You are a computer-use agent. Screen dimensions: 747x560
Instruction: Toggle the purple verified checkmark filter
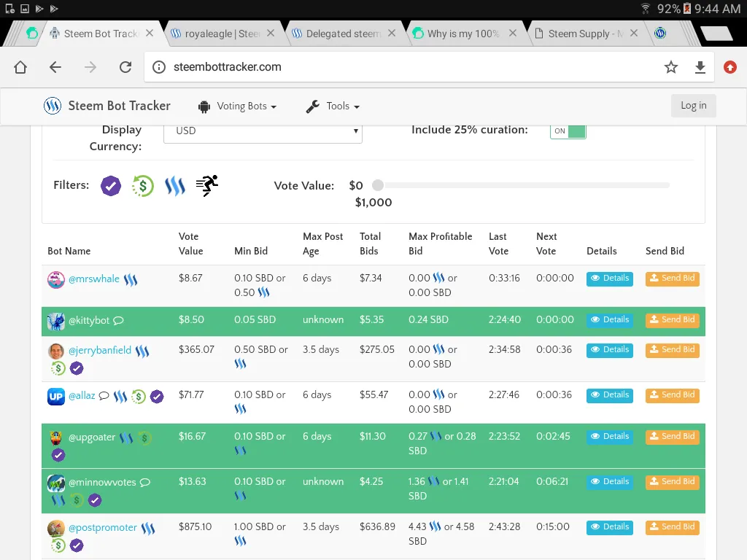point(111,186)
